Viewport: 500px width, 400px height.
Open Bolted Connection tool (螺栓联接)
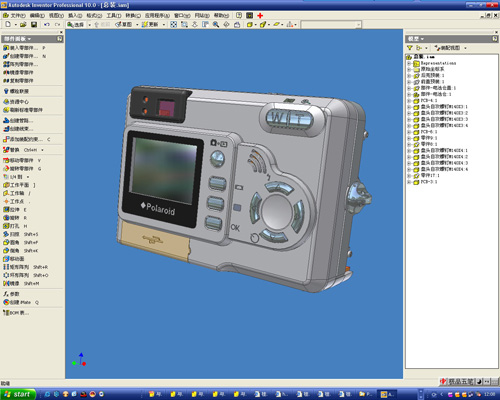16,91
